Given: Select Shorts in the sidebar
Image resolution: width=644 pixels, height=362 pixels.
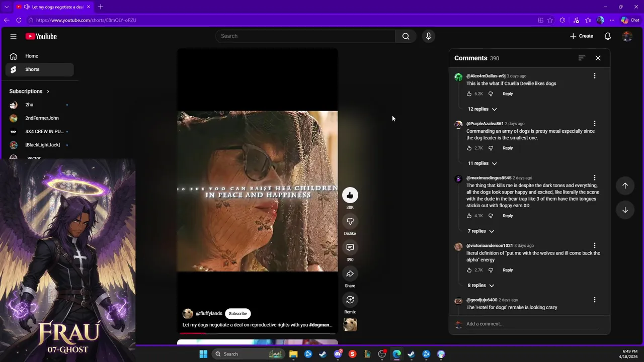Looking at the screenshot, I should point(40,69).
